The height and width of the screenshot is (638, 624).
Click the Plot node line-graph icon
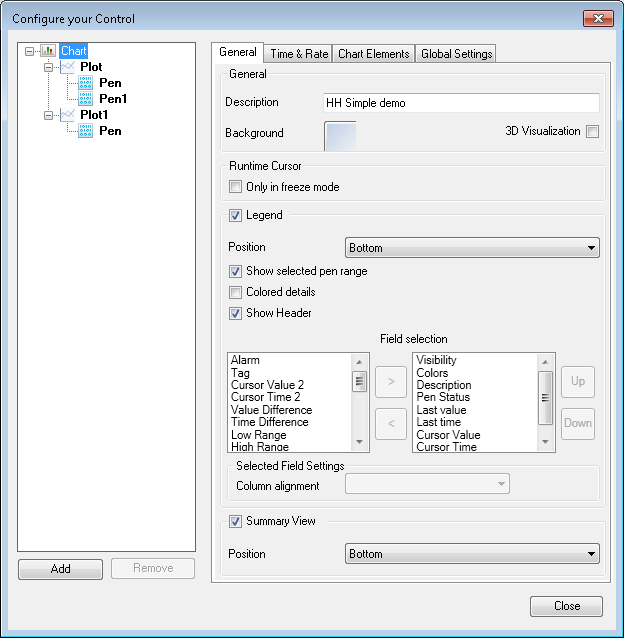(x=68, y=67)
